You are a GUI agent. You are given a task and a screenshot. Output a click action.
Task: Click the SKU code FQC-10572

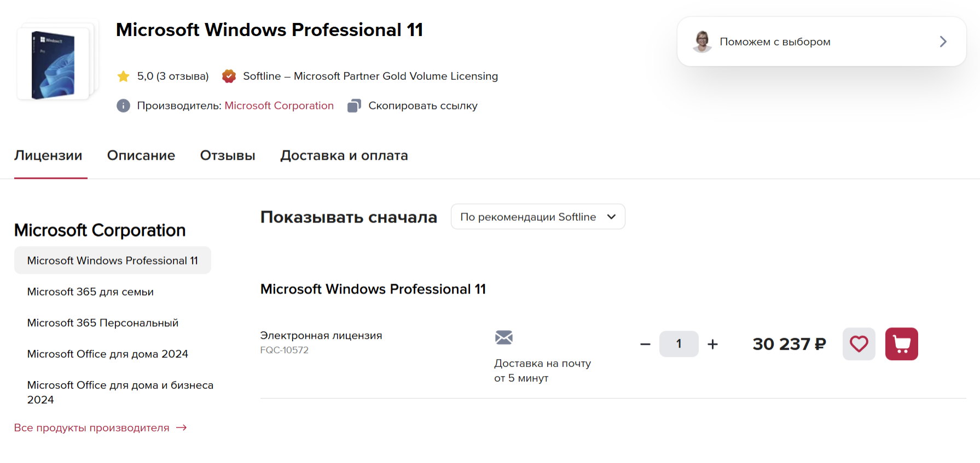click(285, 350)
